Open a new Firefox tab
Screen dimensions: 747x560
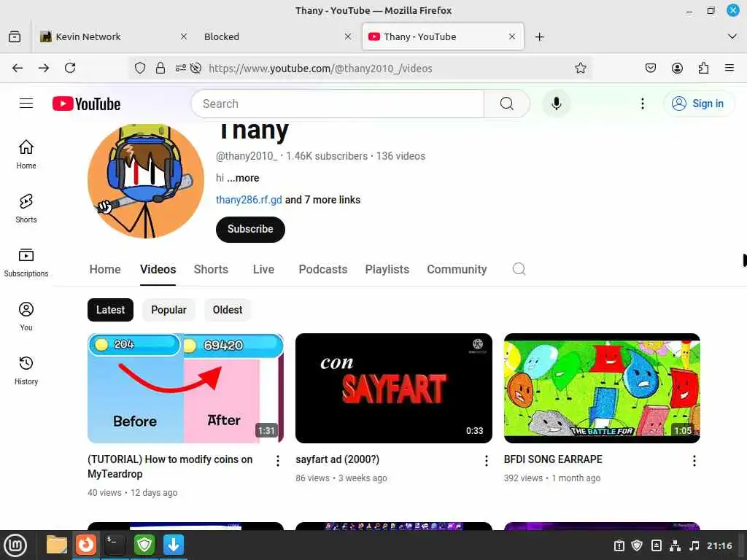pyautogui.click(x=539, y=36)
